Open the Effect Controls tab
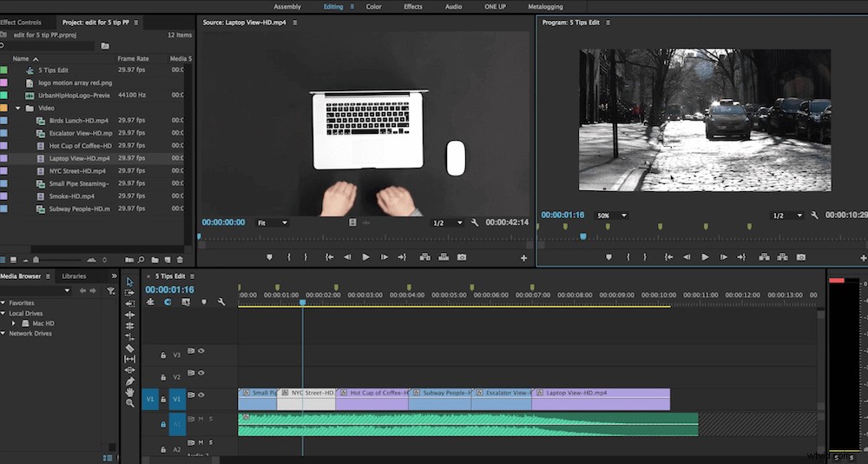868x464 pixels. tap(21, 23)
